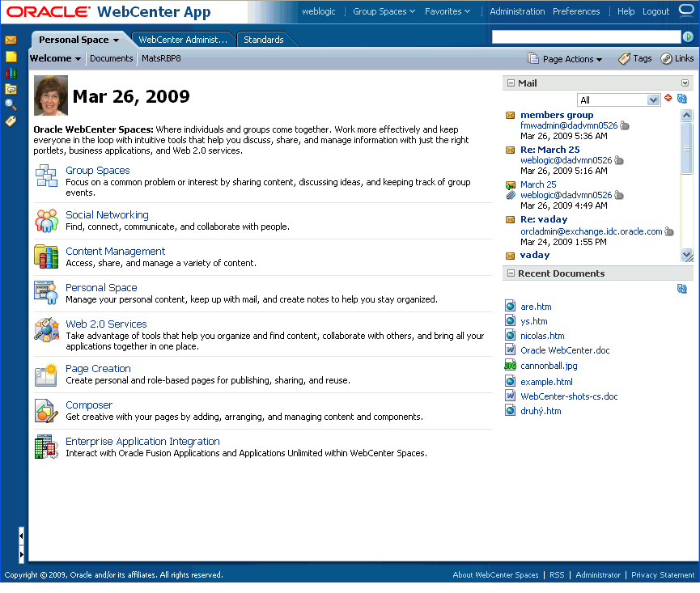
Task: Expand the Personal Space tab dropdown
Action: coord(116,40)
